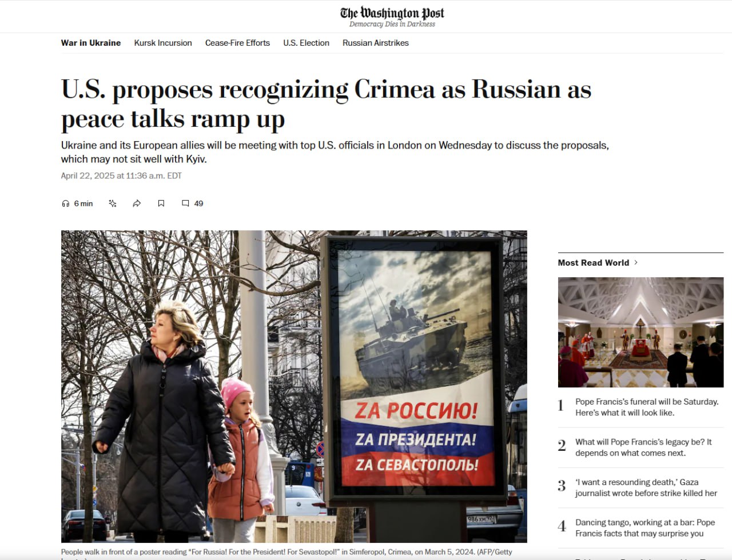Open Pope Francis's legacy article
The width and height of the screenshot is (732, 560).
(643, 447)
